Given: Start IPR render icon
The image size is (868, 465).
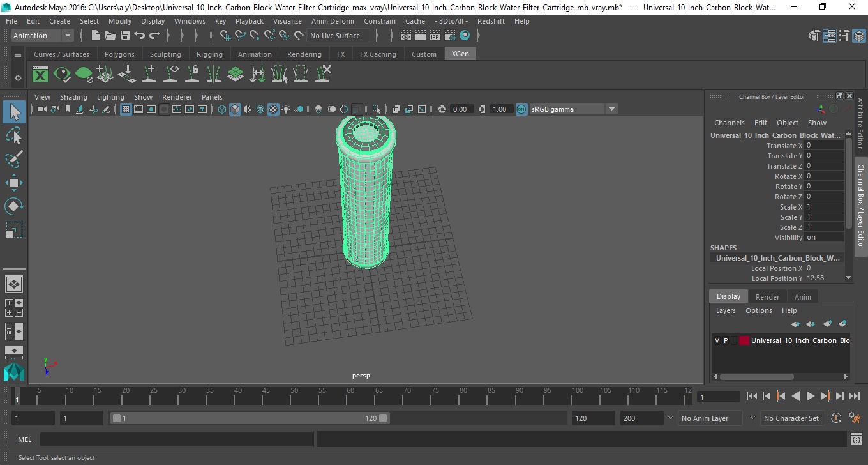Looking at the screenshot, I should [435, 36].
